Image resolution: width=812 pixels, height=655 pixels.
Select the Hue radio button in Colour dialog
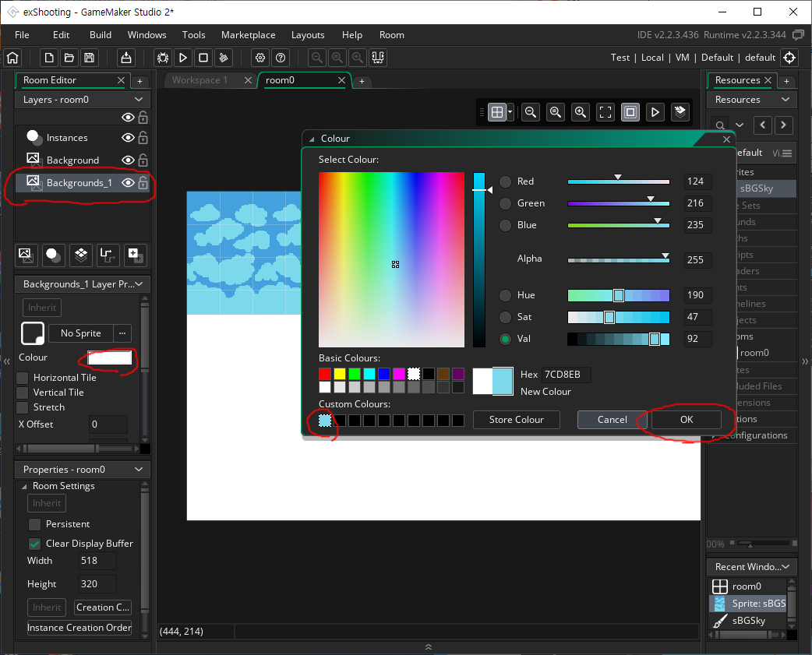tap(506, 295)
